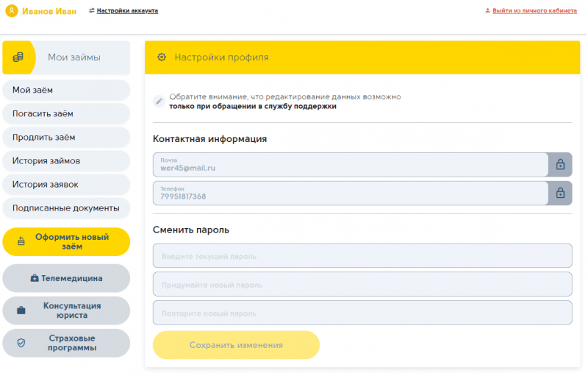Click the bold text только при обращении в службу поддержки

click(x=253, y=106)
